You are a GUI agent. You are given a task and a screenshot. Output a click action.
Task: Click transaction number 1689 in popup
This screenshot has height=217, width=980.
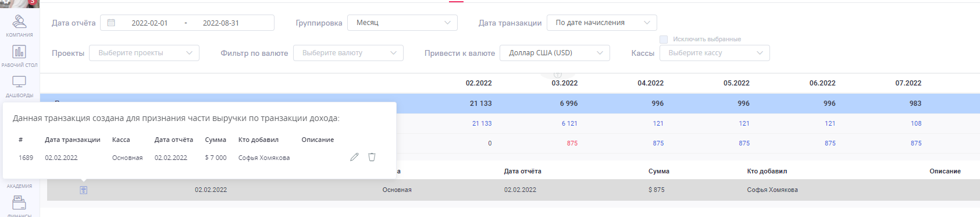[x=26, y=158]
